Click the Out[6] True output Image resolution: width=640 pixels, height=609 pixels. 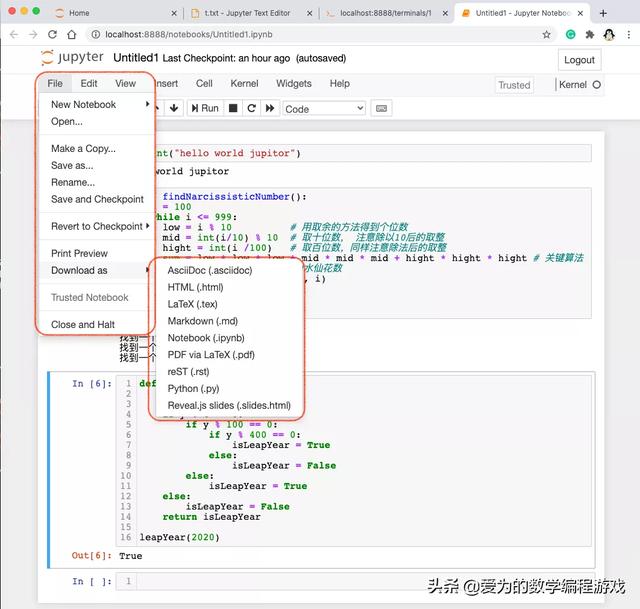click(131, 556)
